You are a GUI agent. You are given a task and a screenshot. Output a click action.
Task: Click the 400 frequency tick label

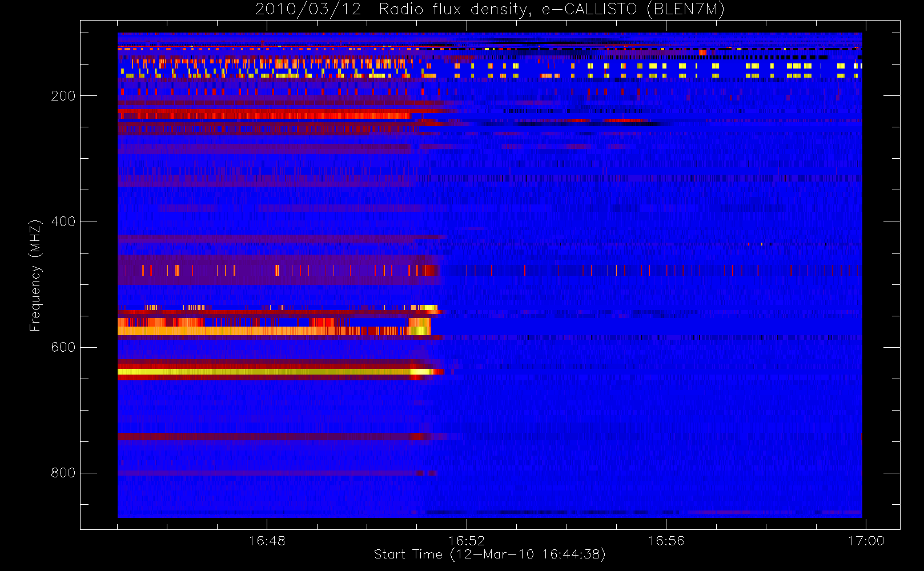(x=63, y=222)
